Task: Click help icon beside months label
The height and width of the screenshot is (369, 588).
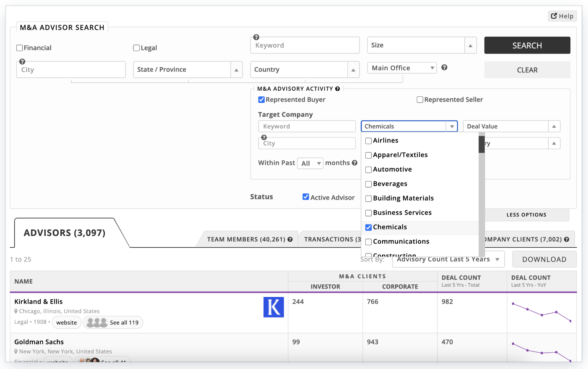Action: click(355, 163)
